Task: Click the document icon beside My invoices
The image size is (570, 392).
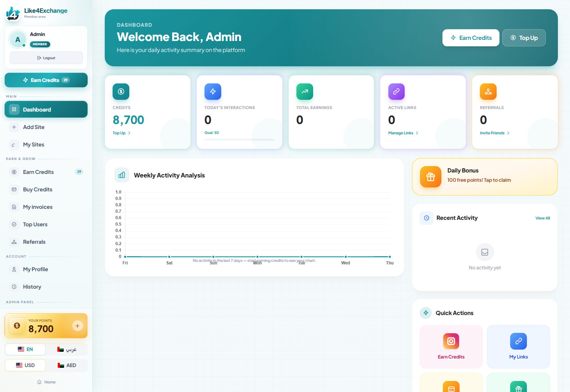Action: click(14, 207)
